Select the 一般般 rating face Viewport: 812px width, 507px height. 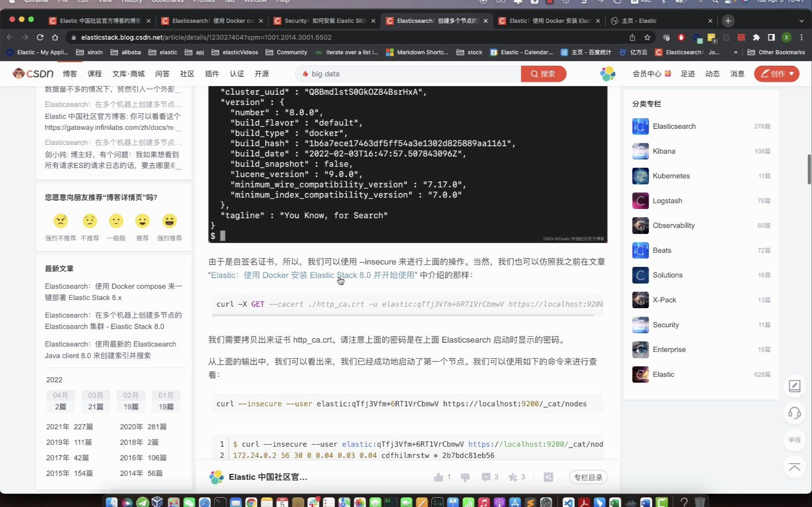click(x=116, y=221)
